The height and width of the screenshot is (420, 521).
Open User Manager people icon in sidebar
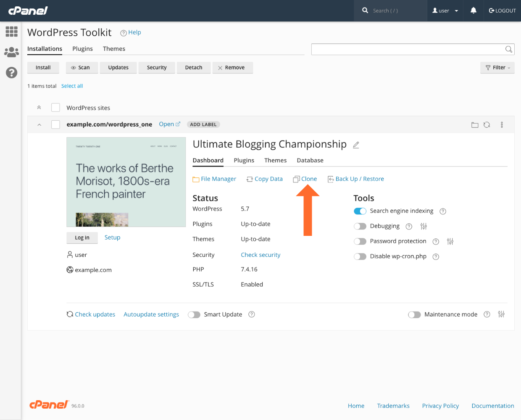pos(11,52)
